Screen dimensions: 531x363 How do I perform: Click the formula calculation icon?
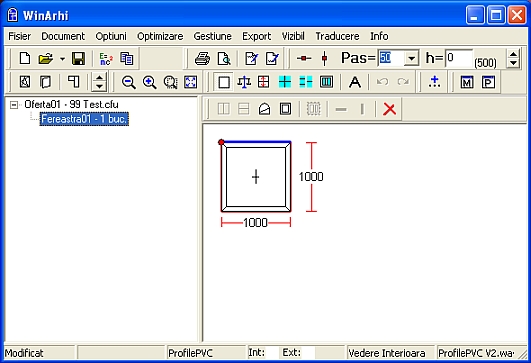tap(106, 59)
